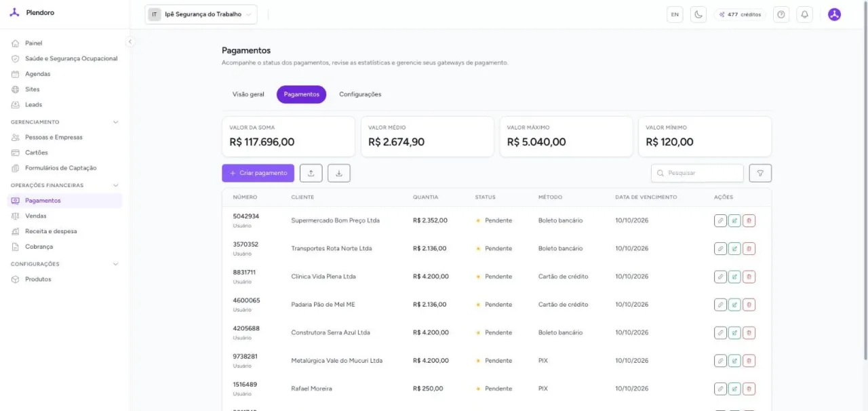Edit Metalúrgica Vale do Mucuri payment
The width and height of the screenshot is (868, 411).
734,361
